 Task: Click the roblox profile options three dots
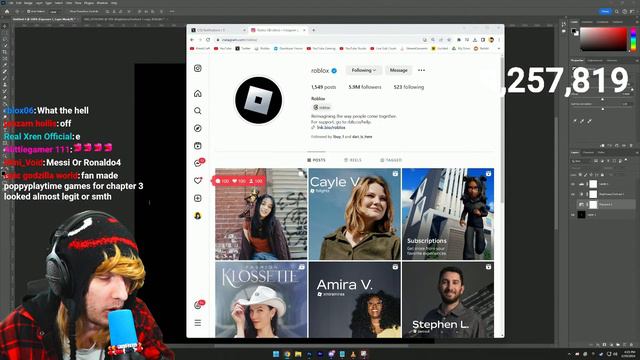click(421, 70)
